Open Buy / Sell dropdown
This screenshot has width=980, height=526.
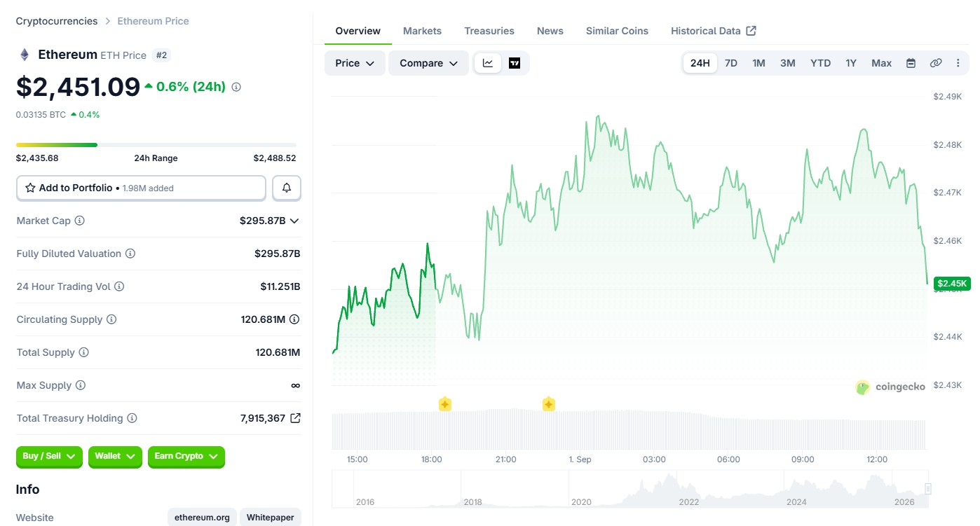(49, 457)
